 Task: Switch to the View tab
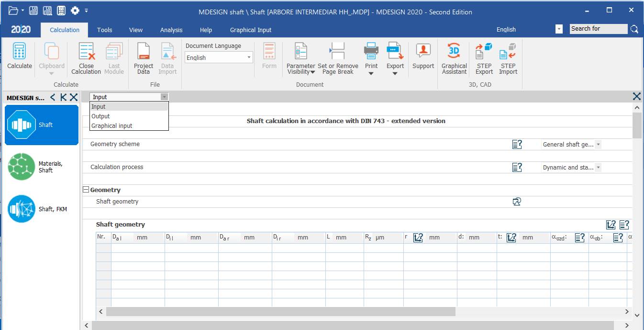click(x=136, y=30)
